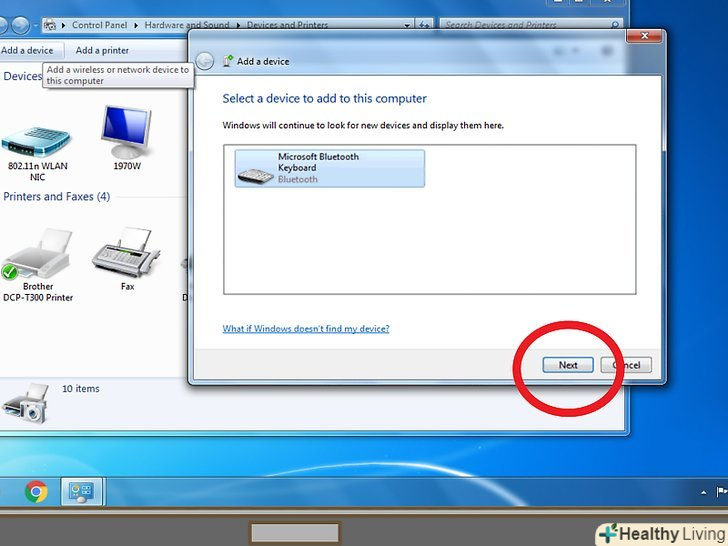Collapse the Printers and Faxes (4) group
Viewport: 728px width, 546px height.
tap(57, 196)
